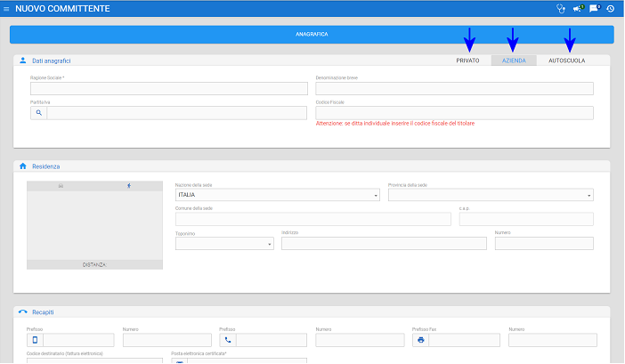The height and width of the screenshot is (364, 625).
Task: Select the PRIVATO client type
Action: [467, 61]
